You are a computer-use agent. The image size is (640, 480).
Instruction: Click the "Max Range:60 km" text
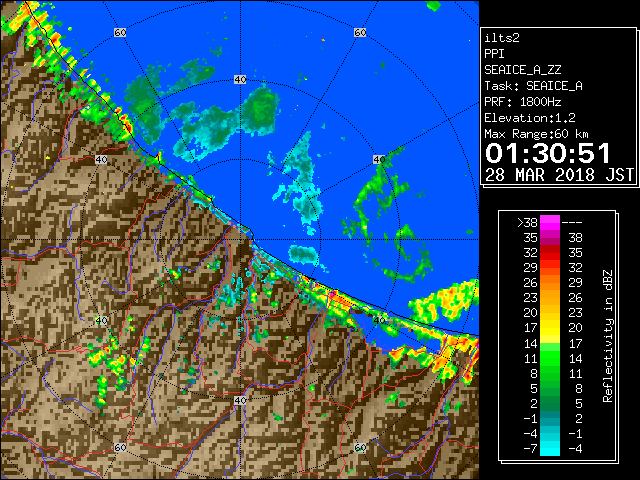tap(536, 134)
